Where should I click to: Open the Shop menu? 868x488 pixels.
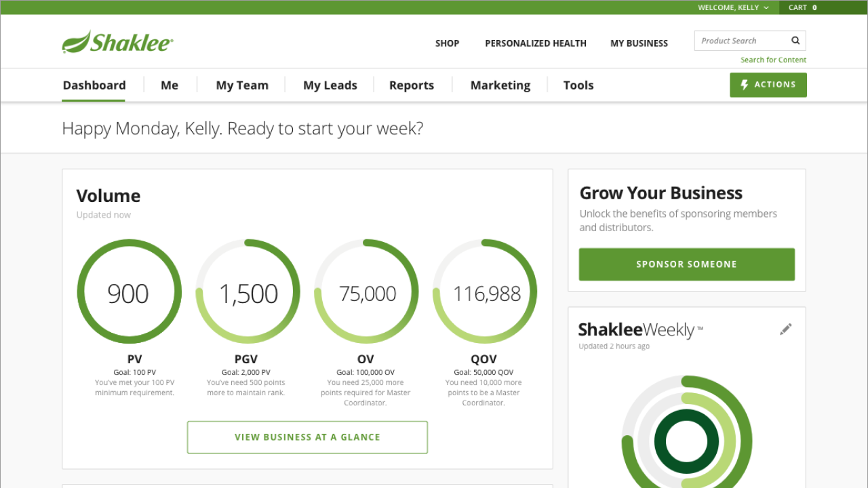pos(447,43)
